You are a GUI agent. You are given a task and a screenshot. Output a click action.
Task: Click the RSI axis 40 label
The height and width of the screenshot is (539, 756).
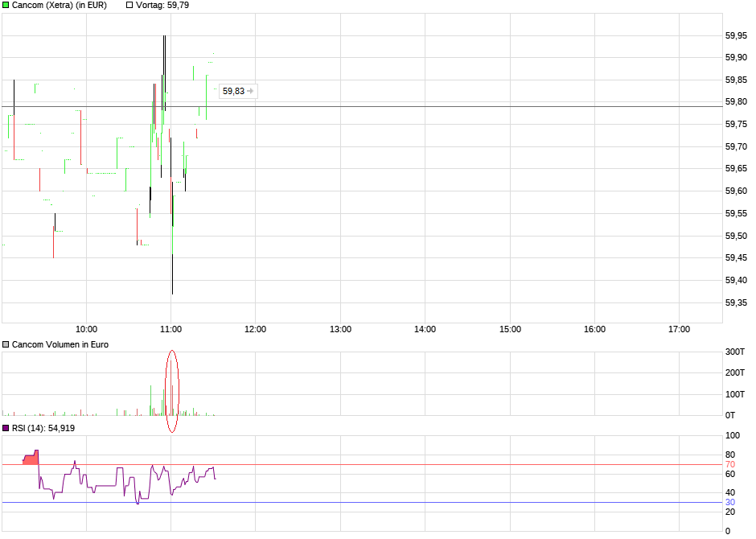730,492
